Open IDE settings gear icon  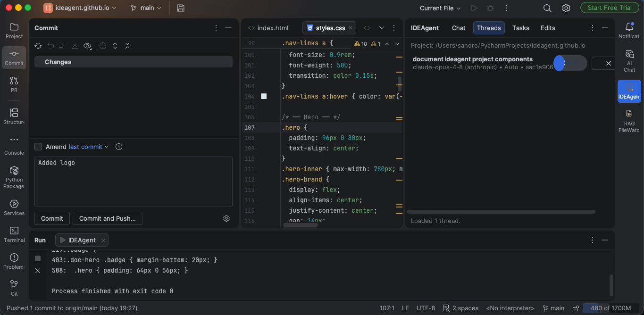pos(566,8)
